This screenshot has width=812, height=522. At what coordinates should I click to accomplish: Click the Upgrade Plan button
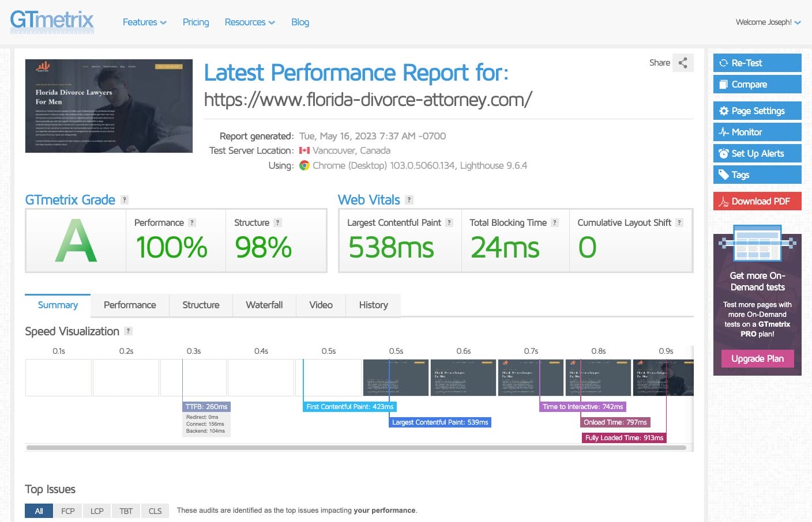[757, 358]
